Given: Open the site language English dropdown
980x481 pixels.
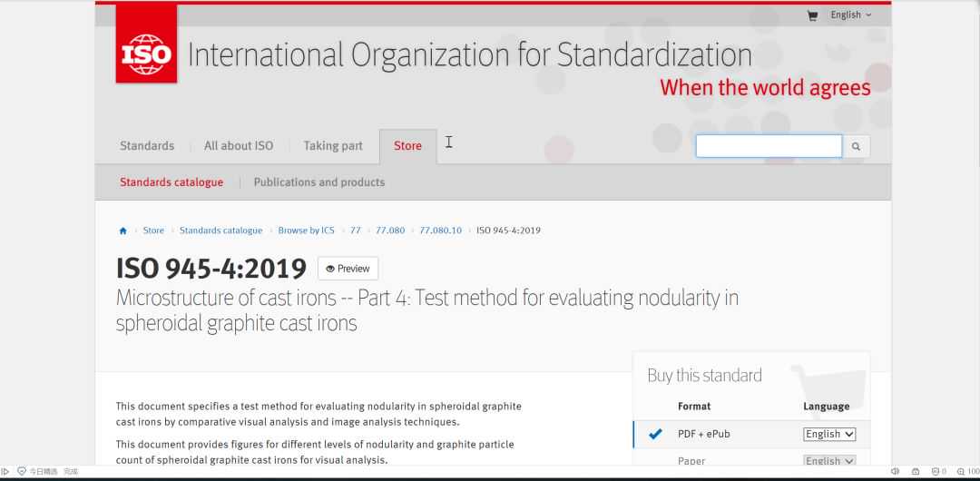Looking at the screenshot, I should (850, 15).
